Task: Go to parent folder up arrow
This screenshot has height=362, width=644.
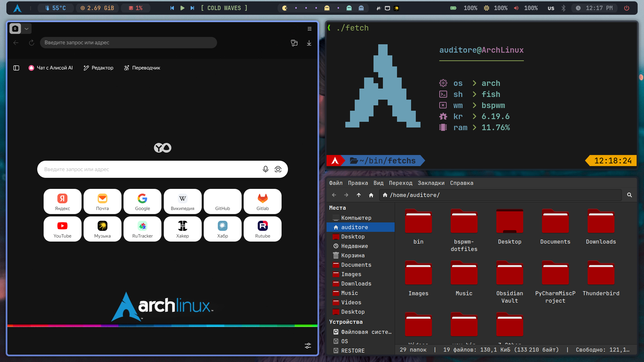Action: tap(359, 195)
